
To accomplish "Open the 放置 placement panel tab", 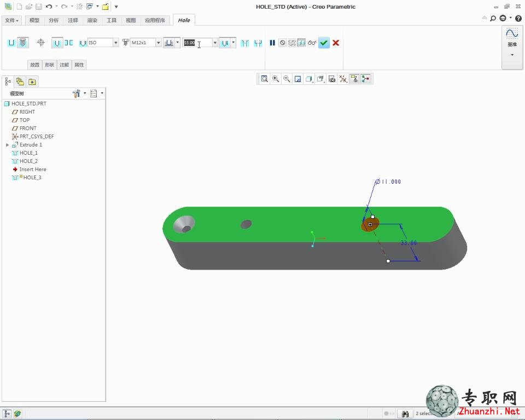I will (x=35, y=65).
